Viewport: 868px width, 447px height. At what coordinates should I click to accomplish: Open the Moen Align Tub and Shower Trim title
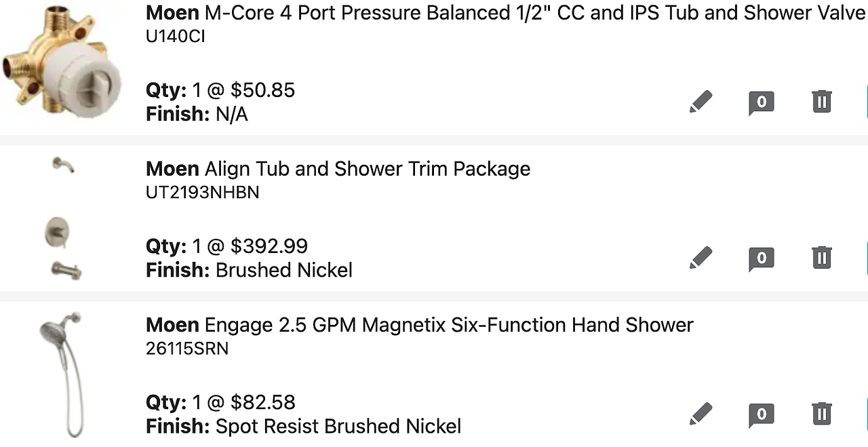click(338, 169)
